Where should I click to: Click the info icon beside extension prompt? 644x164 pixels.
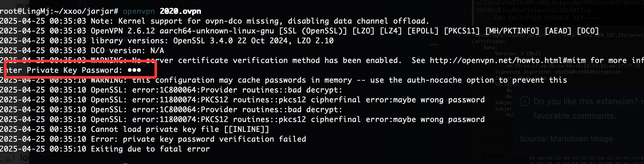point(525,101)
